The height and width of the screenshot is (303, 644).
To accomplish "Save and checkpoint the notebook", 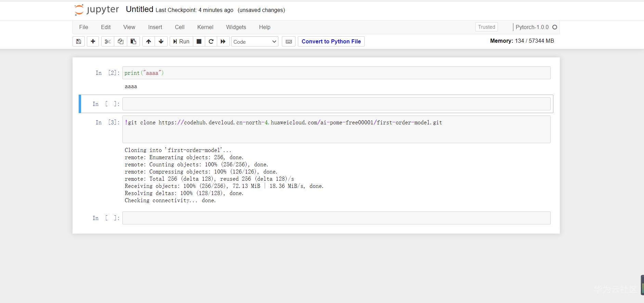I will (x=79, y=41).
